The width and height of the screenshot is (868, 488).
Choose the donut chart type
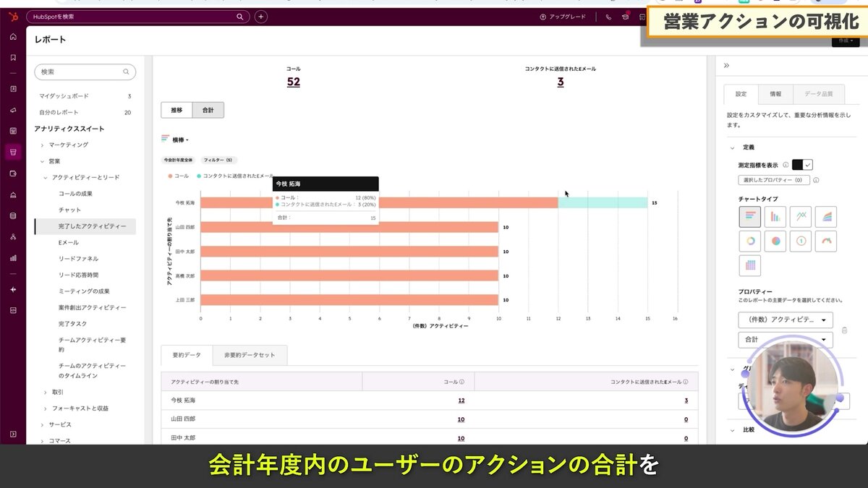(x=750, y=241)
